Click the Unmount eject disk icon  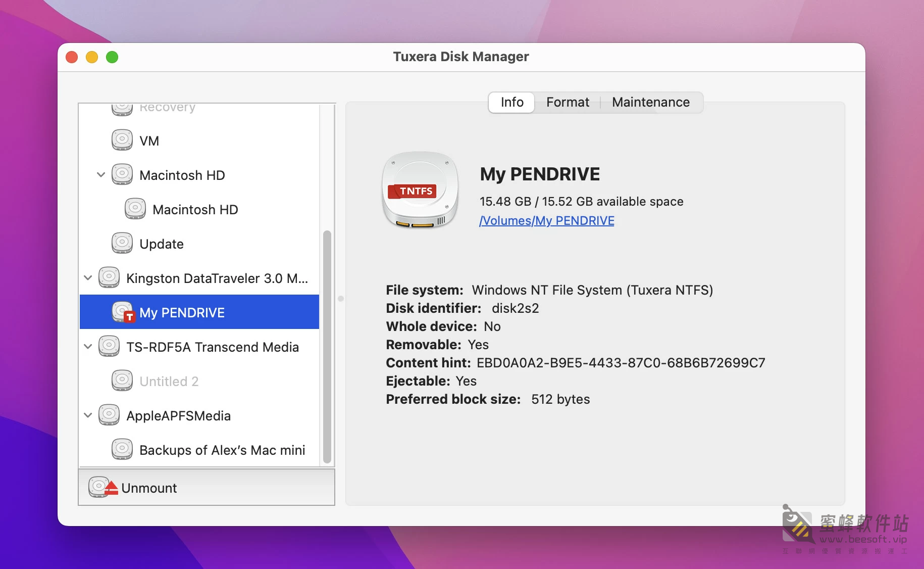tap(103, 487)
